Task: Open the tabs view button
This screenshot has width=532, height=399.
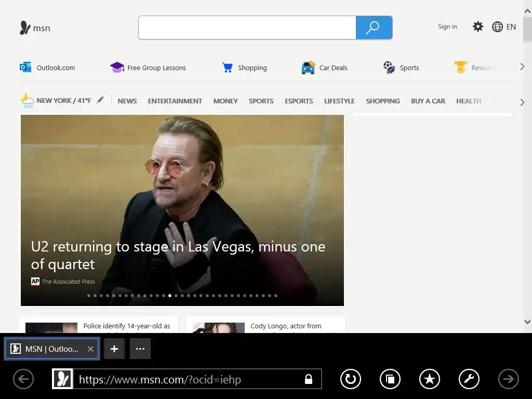Action: coord(390,379)
